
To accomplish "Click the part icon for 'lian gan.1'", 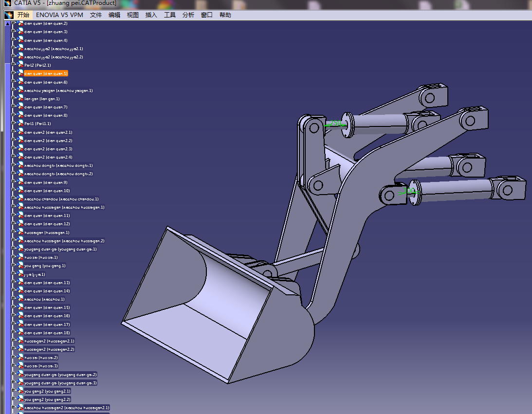I will click(19, 98).
